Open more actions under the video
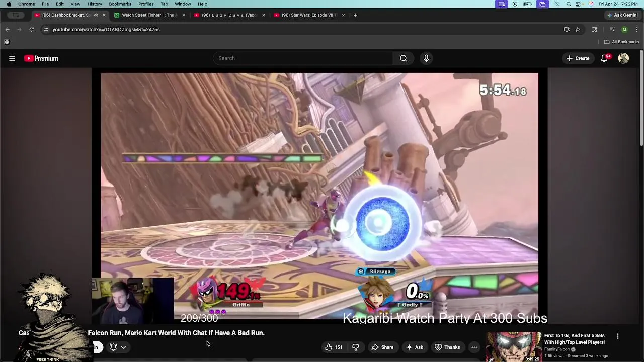 coord(474,347)
